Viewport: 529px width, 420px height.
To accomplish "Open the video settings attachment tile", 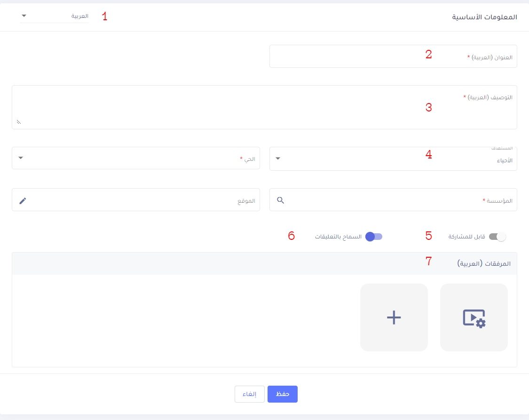I will coord(474,317).
